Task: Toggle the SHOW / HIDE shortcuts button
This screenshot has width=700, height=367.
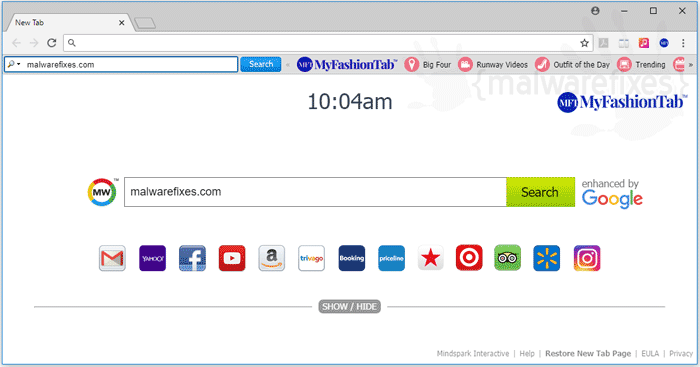Action: 350,307
